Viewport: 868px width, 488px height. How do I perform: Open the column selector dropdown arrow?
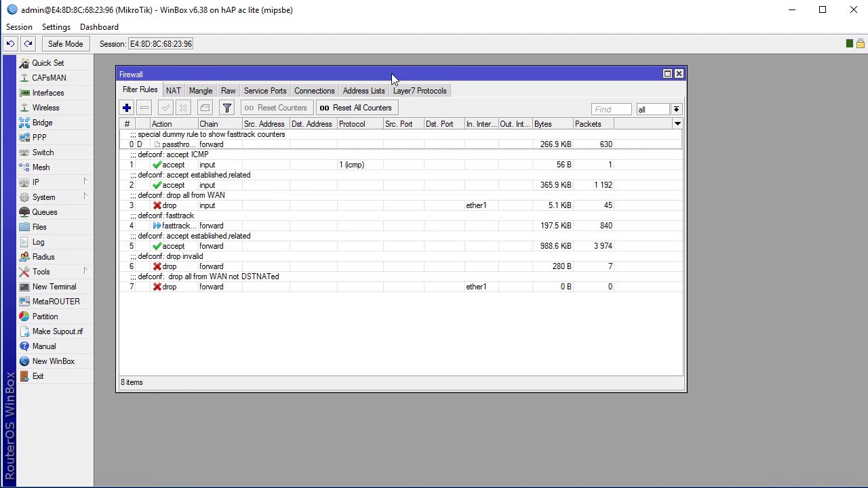(x=677, y=124)
